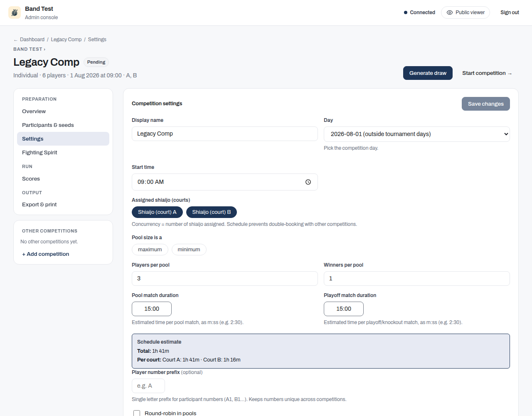Image resolution: width=532 pixels, height=416 pixels.
Task: Click the Player number prefix field
Action: point(148,386)
